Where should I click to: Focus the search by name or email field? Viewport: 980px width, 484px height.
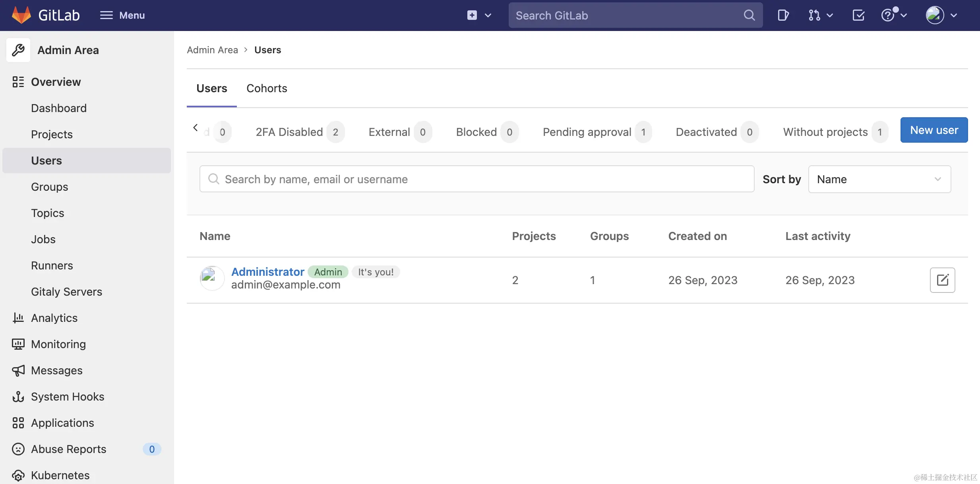click(x=477, y=179)
